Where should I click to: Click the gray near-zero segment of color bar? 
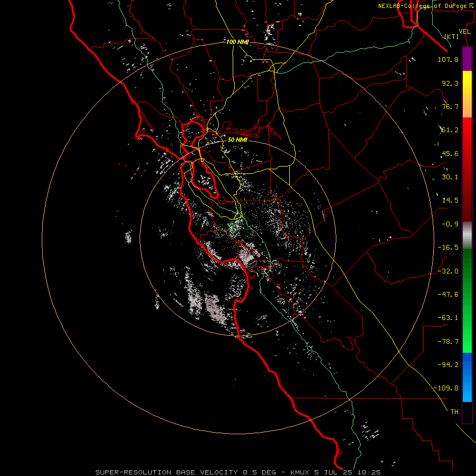467,235
